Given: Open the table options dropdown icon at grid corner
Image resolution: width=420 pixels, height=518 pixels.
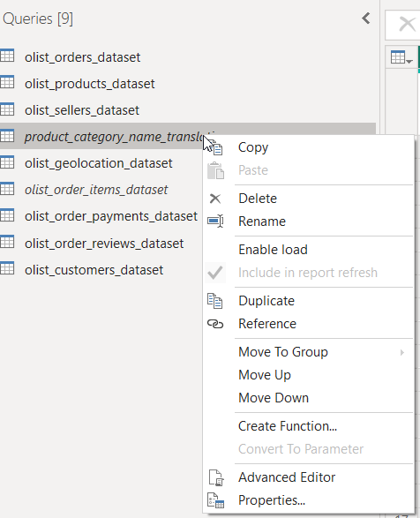Looking at the screenshot, I should coord(401,57).
